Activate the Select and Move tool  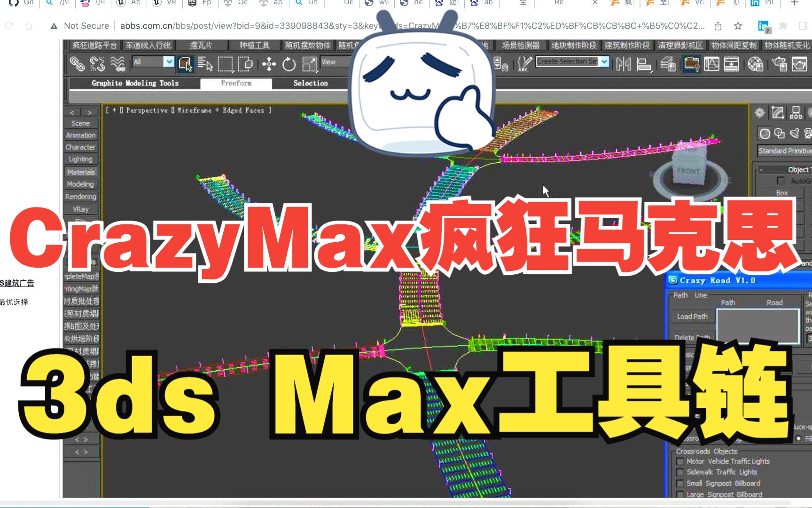pyautogui.click(x=269, y=63)
